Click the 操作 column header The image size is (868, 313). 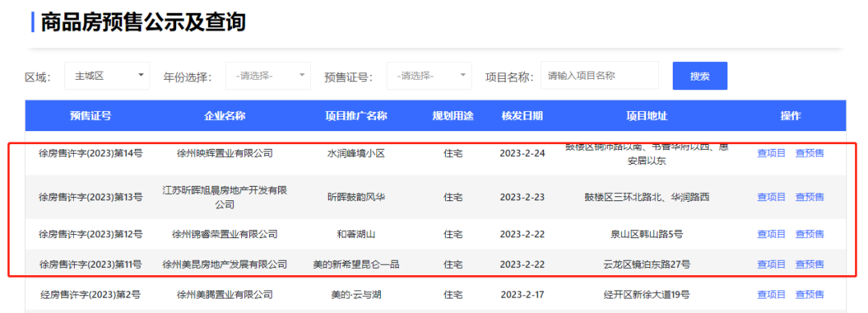pyautogui.click(x=791, y=116)
